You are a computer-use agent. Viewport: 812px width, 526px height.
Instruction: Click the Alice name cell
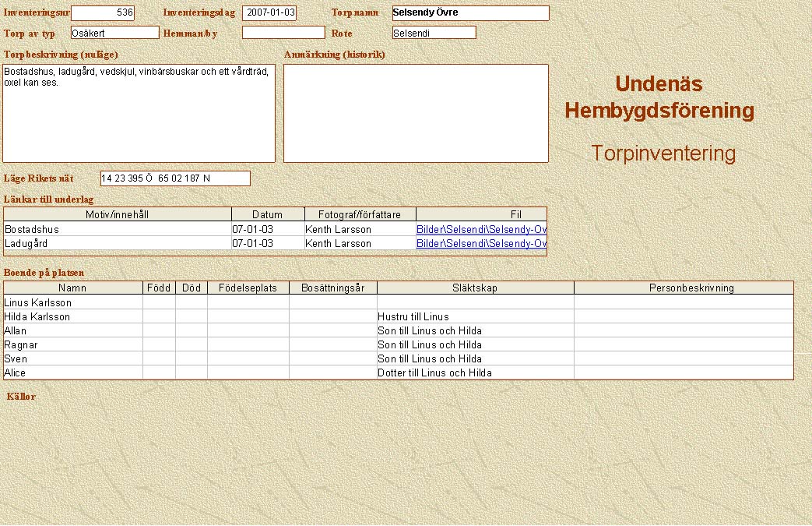(x=72, y=372)
